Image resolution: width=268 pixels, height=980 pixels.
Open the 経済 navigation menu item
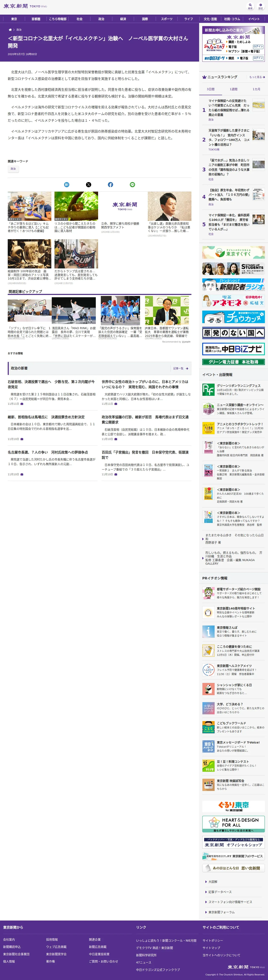pyautogui.click(x=123, y=19)
